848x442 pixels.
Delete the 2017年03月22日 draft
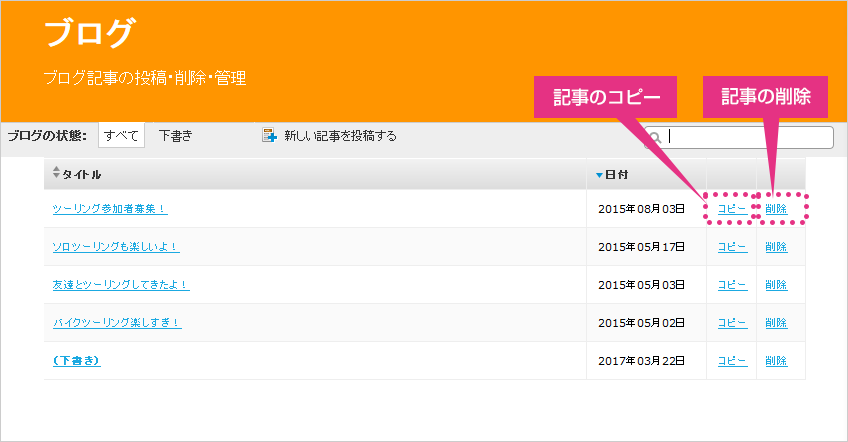[776, 360]
